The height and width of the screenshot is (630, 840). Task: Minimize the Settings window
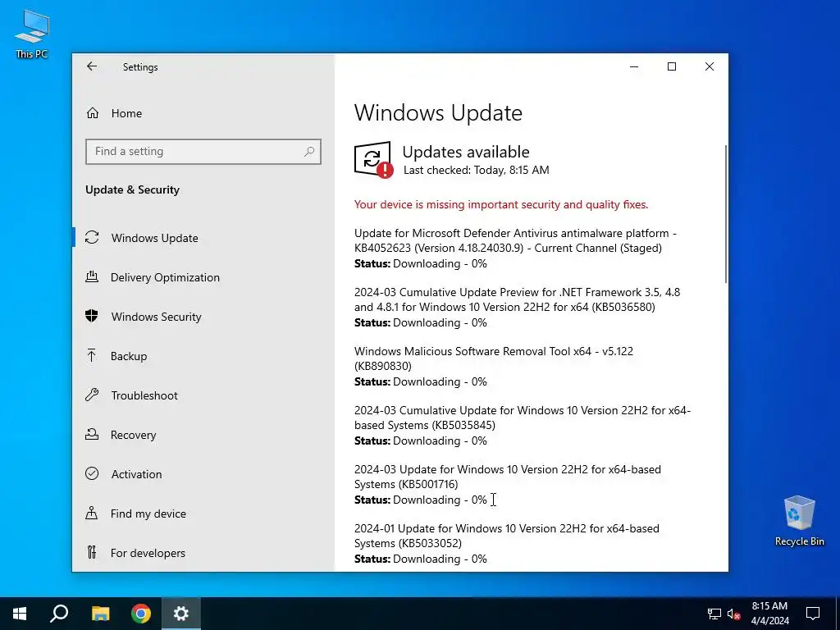634,66
